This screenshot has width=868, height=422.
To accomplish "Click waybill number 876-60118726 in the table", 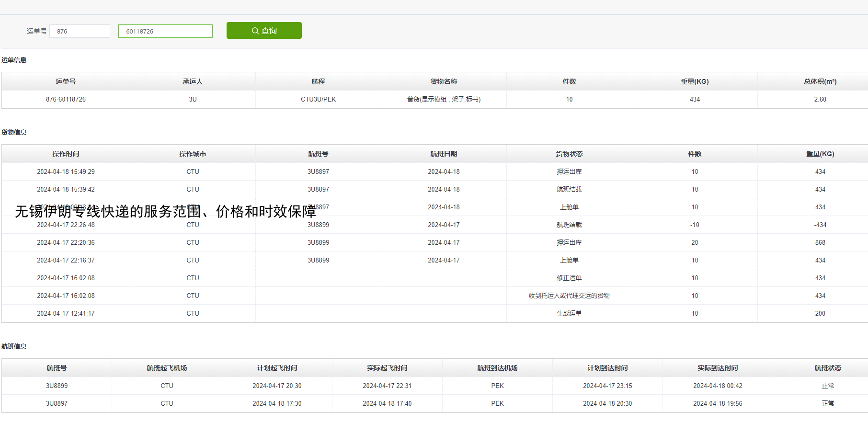I will (66, 99).
